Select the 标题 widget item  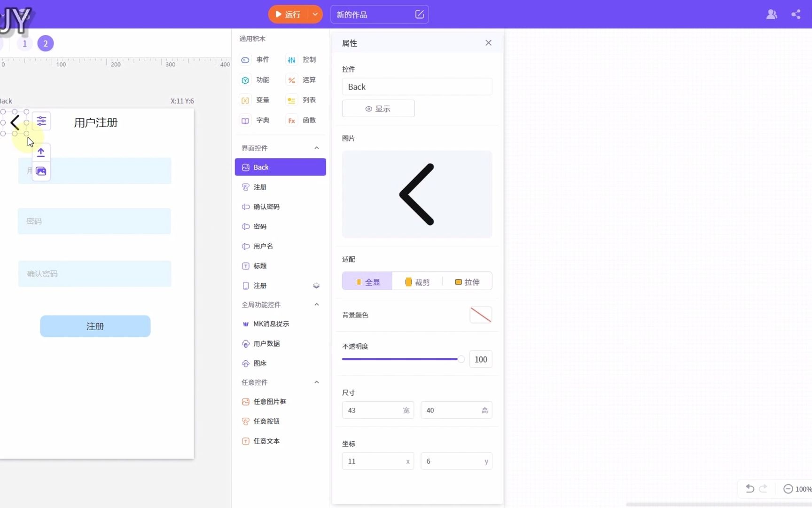coord(281,266)
